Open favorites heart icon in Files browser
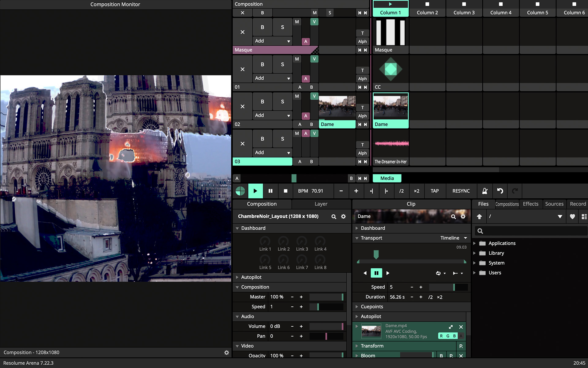The width and height of the screenshot is (588, 368). click(x=572, y=217)
